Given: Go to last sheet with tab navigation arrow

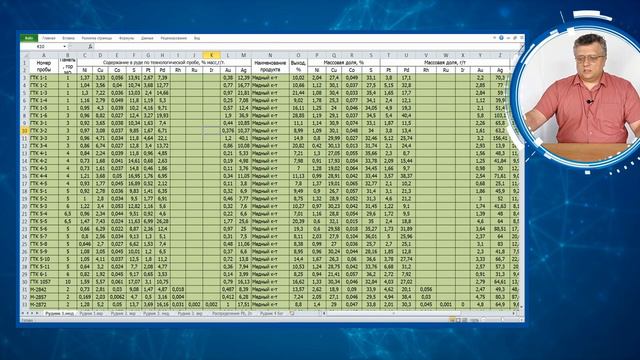Looking at the screenshot, I should pos(38,313).
